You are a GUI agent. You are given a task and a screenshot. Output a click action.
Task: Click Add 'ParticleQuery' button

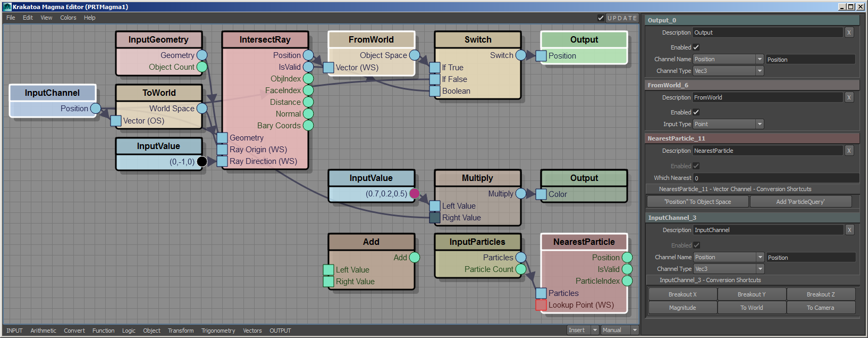(x=800, y=202)
